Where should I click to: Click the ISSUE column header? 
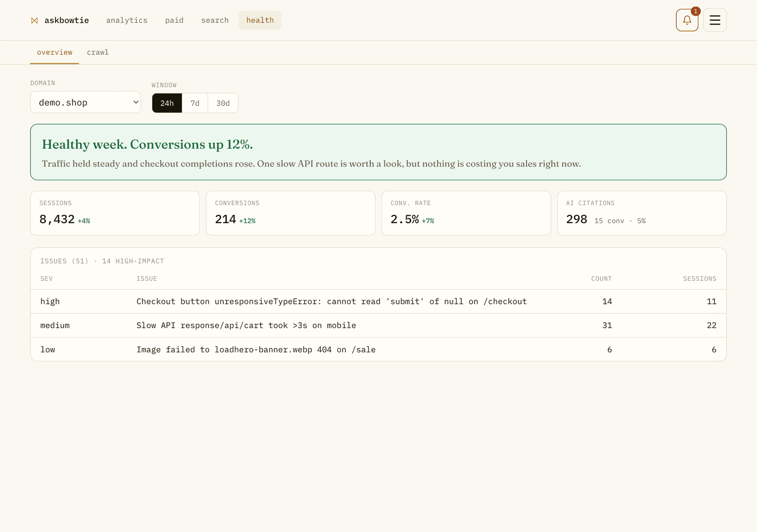[147, 279]
